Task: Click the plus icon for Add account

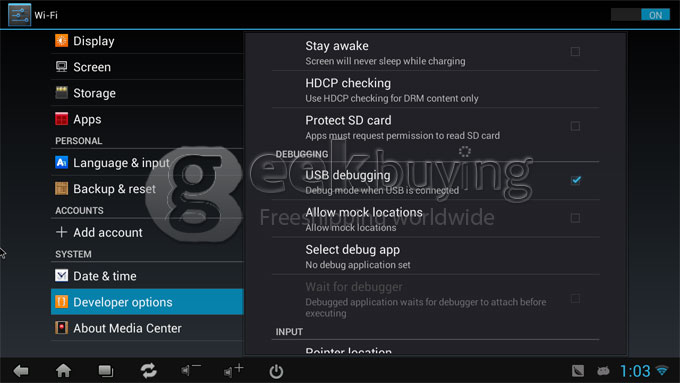Action: 61,232
